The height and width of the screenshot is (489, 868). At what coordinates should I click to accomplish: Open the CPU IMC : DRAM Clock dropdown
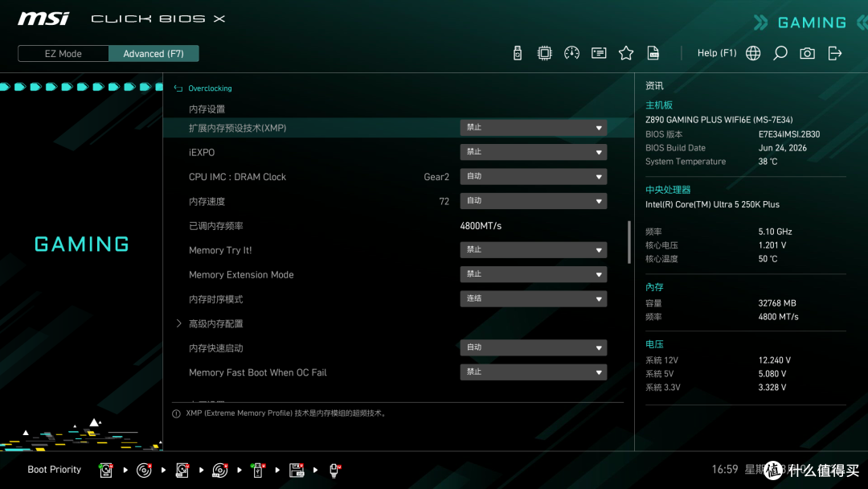click(533, 177)
